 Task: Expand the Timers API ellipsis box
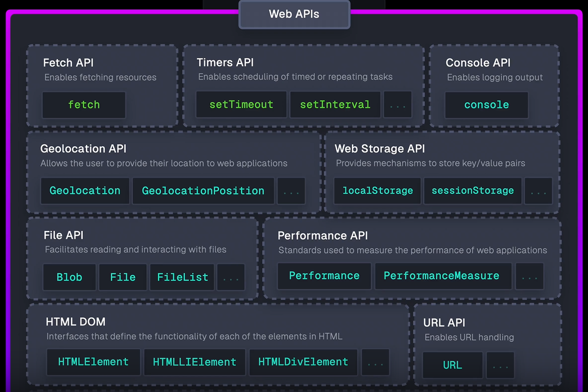tap(397, 105)
